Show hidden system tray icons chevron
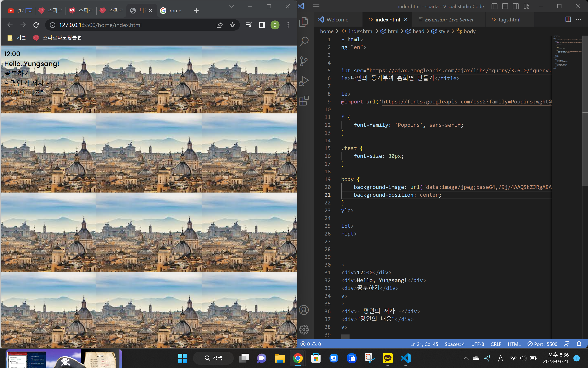The image size is (588, 368). [x=466, y=358]
